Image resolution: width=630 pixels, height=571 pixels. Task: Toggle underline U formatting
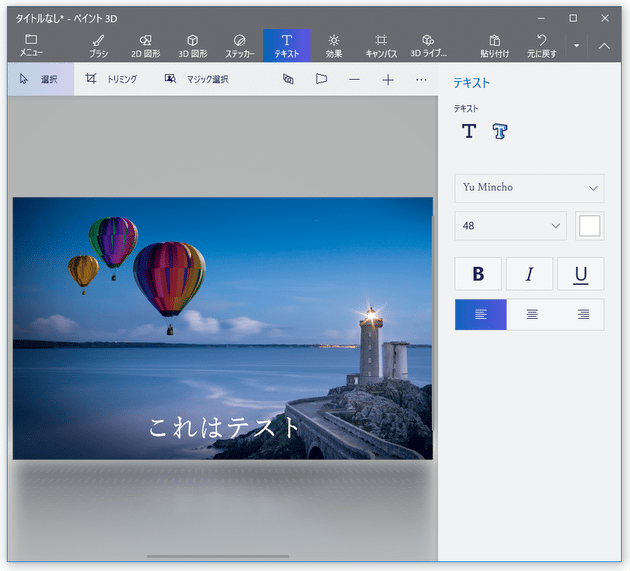(581, 274)
